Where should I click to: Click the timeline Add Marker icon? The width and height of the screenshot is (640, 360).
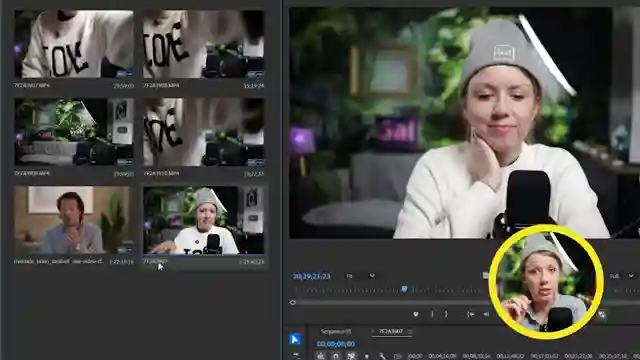[x=367, y=356]
